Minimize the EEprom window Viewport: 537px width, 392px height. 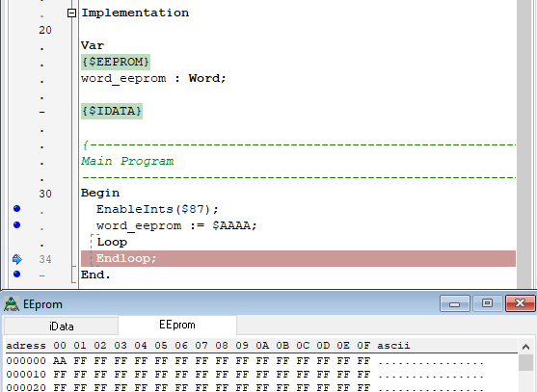454,303
